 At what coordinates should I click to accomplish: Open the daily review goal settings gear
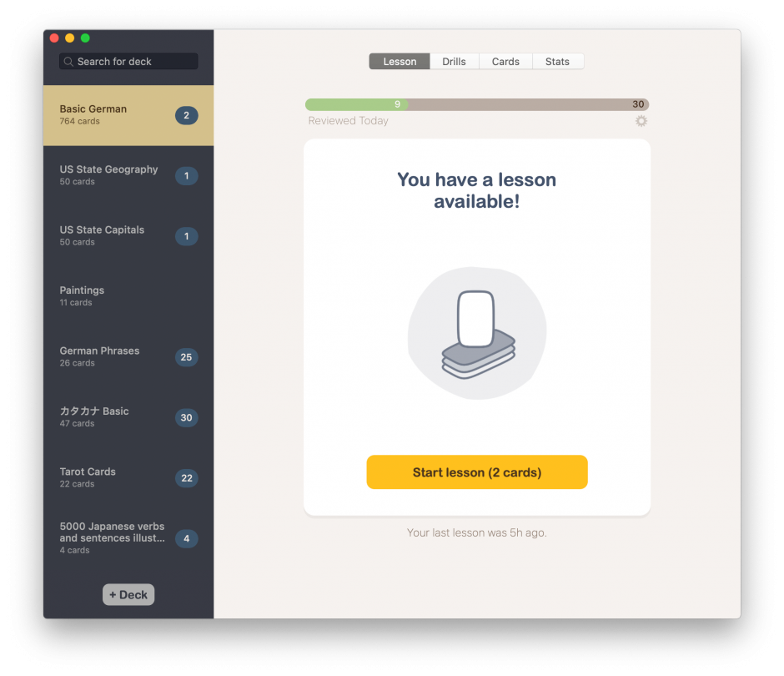[641, 120]
